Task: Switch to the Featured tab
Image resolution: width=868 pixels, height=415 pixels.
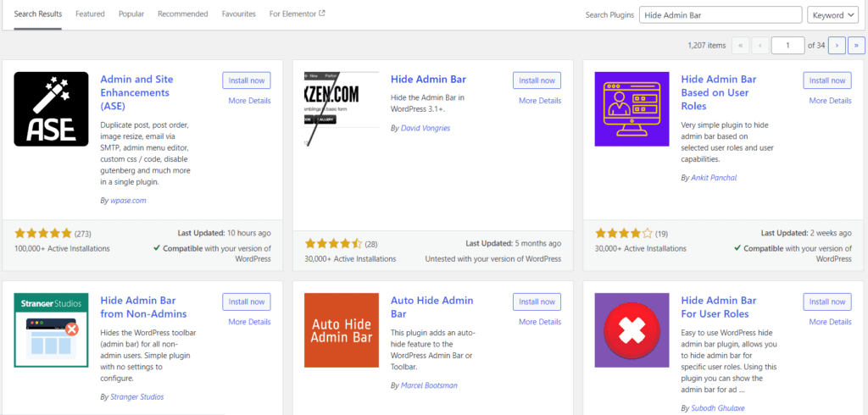Action: pyautogui.click(x=90, y=14)
